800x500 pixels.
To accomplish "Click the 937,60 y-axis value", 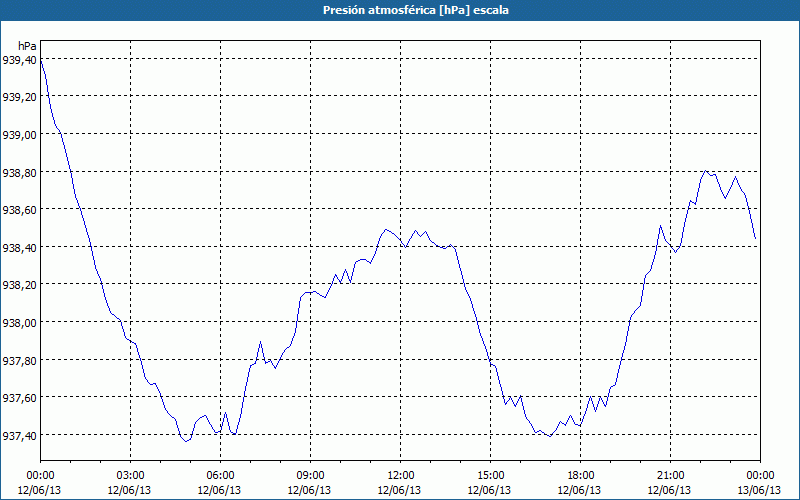I will [x=19, y=398].
